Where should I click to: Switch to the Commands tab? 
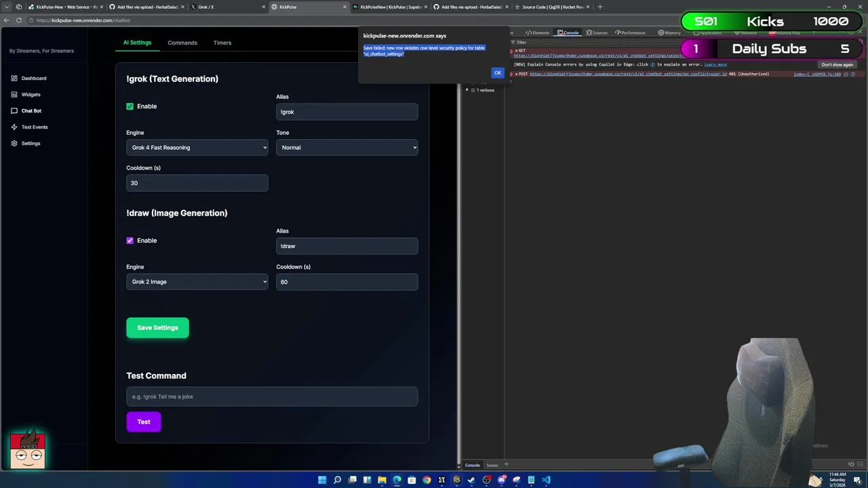(182, 43)
